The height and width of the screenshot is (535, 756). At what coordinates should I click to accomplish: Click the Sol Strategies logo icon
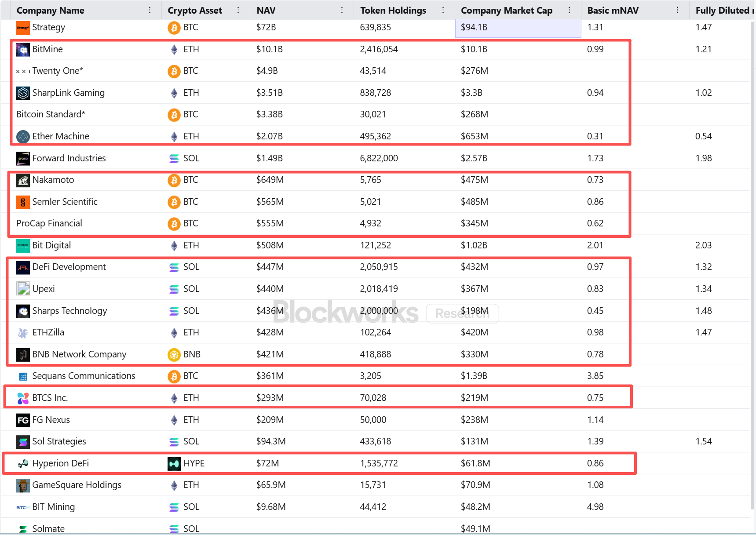coord(23,442)
